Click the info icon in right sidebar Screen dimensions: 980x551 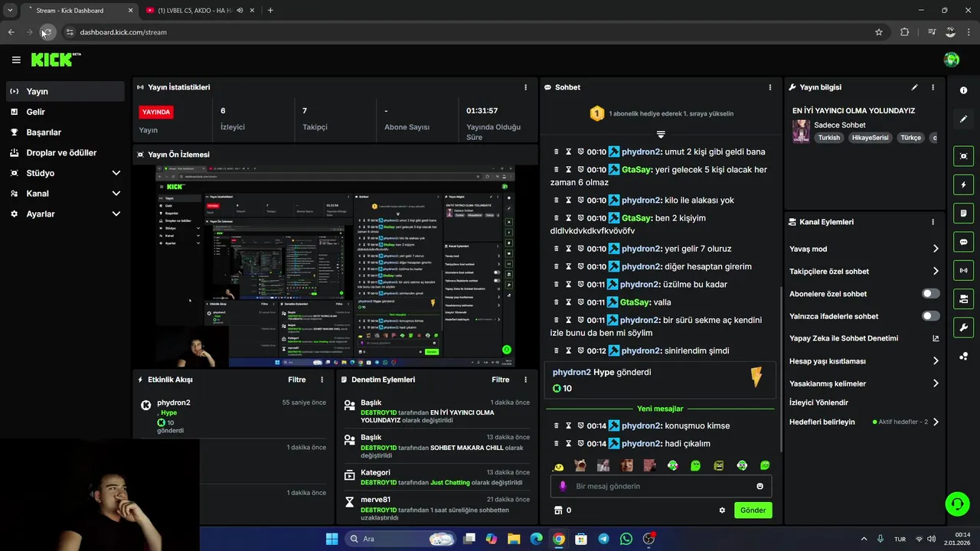[x=963, y=90]
